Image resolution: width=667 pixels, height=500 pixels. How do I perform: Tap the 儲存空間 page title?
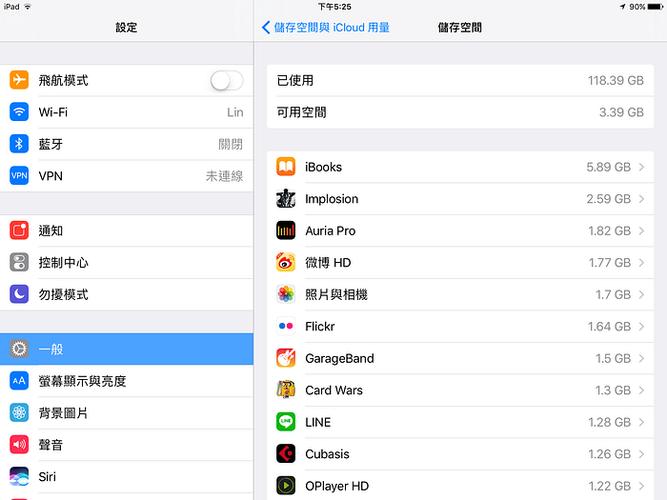[460, 28]
